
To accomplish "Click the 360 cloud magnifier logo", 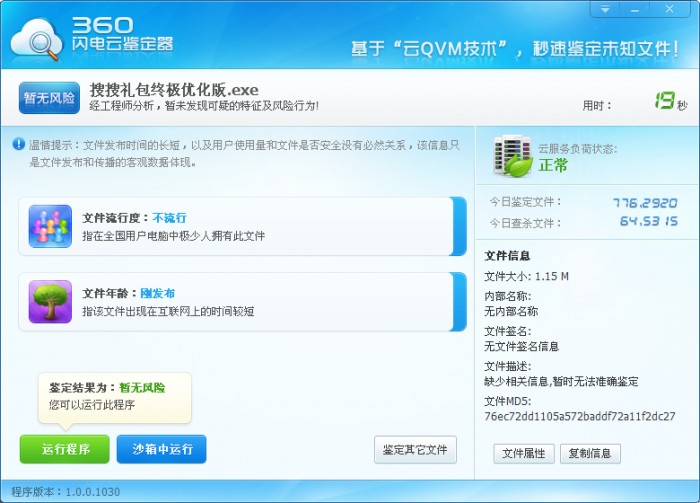I will coord(37,40).
